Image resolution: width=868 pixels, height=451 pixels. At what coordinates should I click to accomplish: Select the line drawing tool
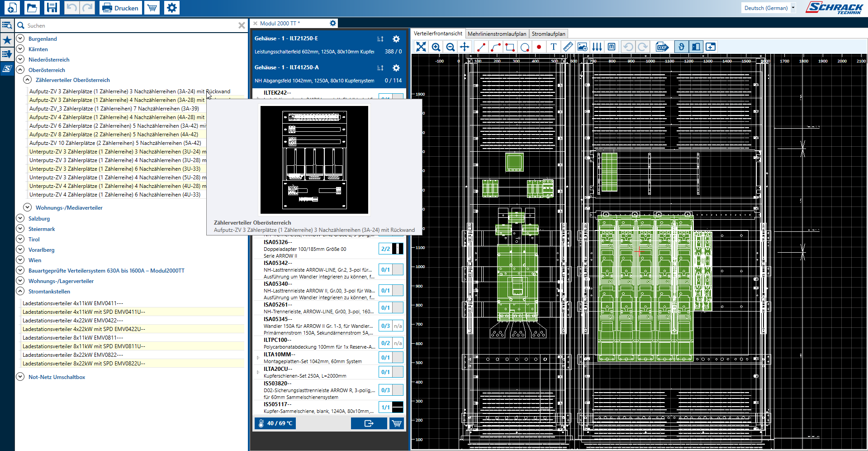(481, 47)
